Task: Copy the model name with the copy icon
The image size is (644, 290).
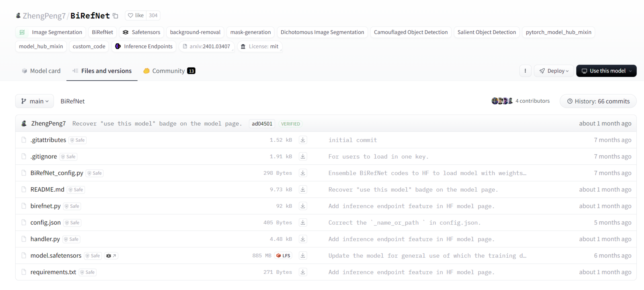Action: (115, 16)
